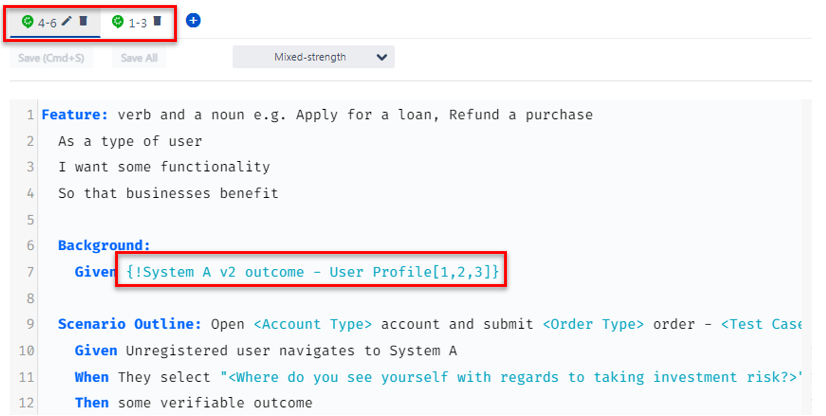Click the green status icon on 4-6 tab

coord(28,21)
